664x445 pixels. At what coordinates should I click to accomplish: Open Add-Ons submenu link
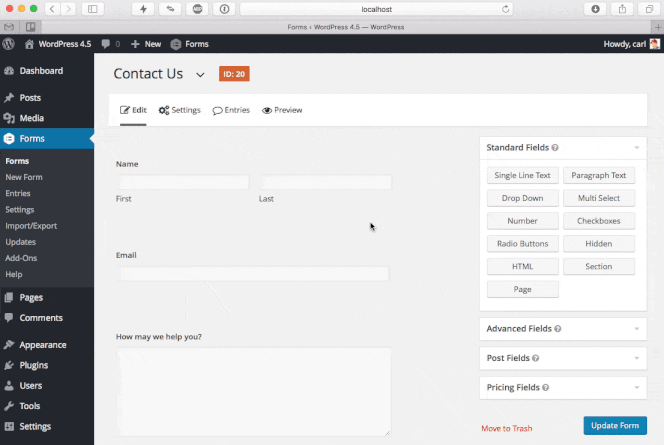point(21,258)
